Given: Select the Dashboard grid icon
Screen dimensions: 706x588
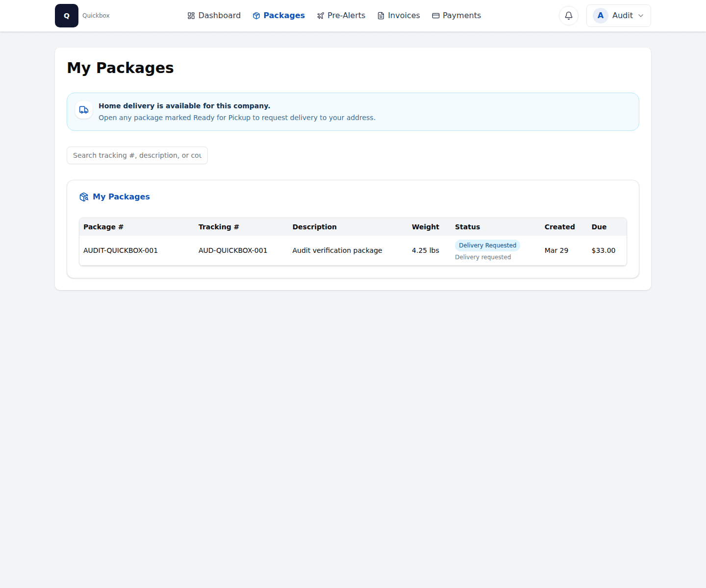Looking at the screenshot, I should click(x=190, y=15).
